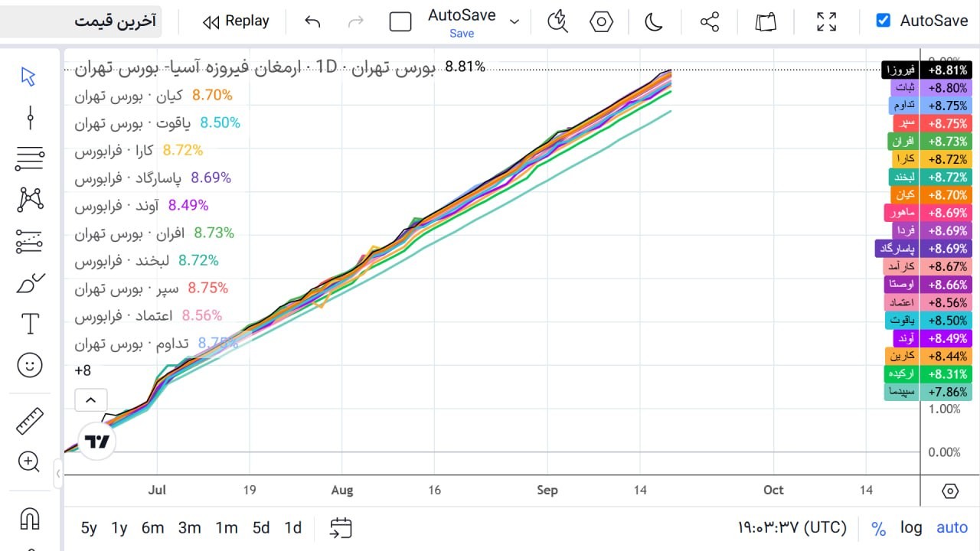Select the arrow cursor tool
Viewport: 980px width, 551px height.
click(29, 77)
